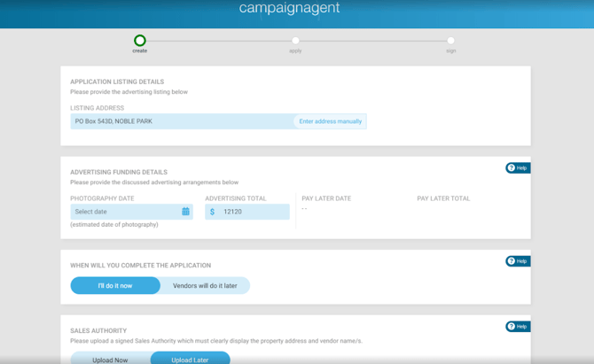Select Upload Now for sales authority
Image resolution: width=594 pixels, height=364 pixels.
click(110, 360)
